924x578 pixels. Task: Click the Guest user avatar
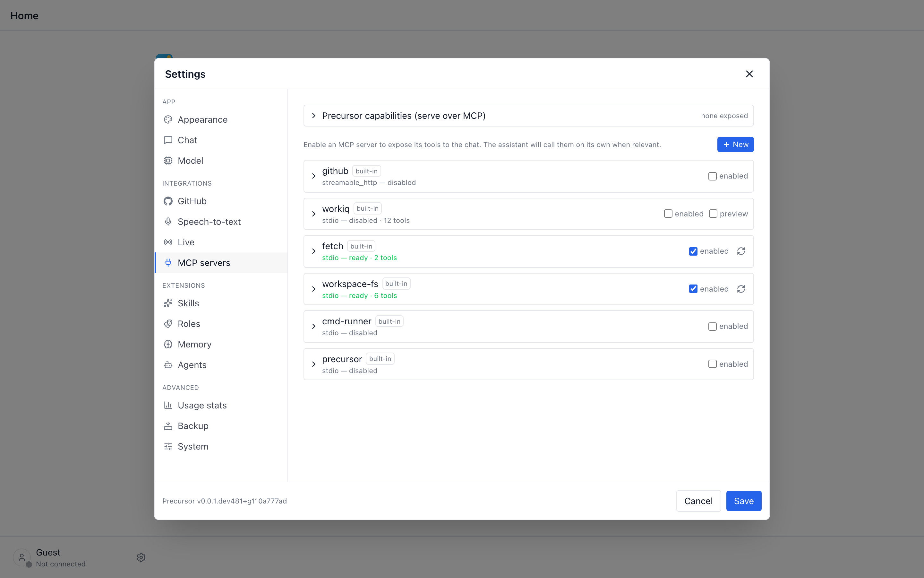click(x=22, y=557)
